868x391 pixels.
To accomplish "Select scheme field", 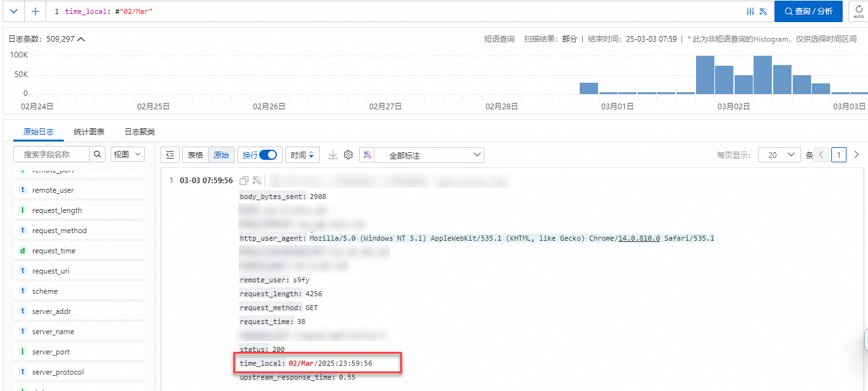I will tap(79, 291).
